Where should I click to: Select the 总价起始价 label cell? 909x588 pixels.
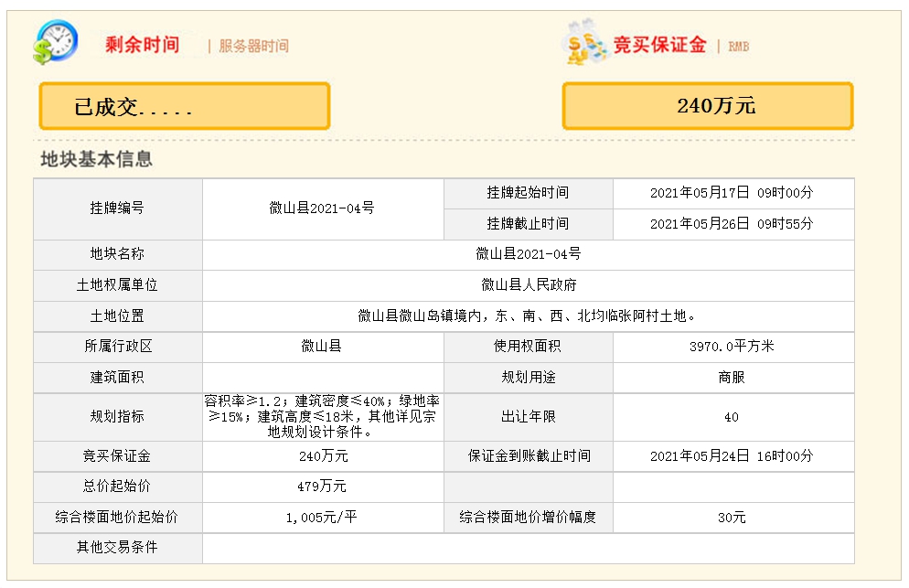pos(118,487)
